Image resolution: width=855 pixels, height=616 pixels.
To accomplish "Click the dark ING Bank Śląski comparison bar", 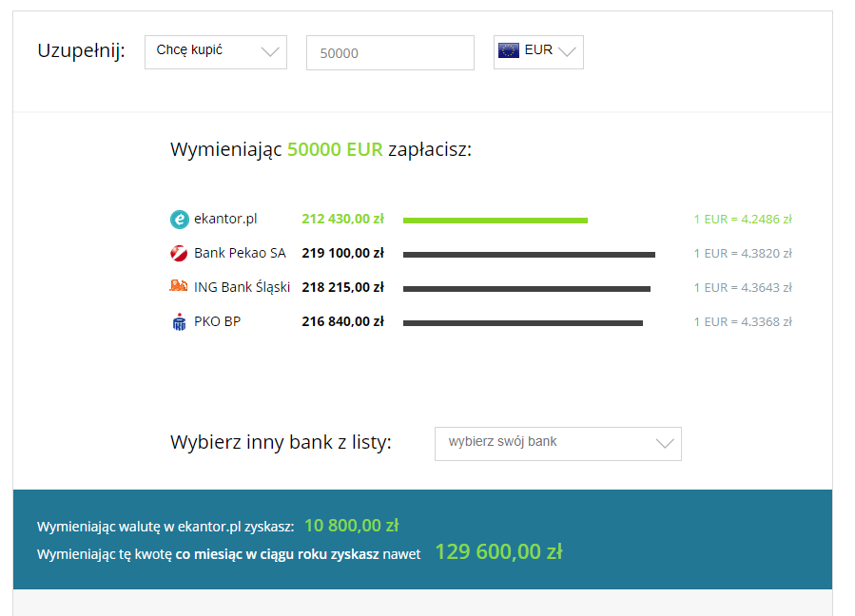I will 527,289.
